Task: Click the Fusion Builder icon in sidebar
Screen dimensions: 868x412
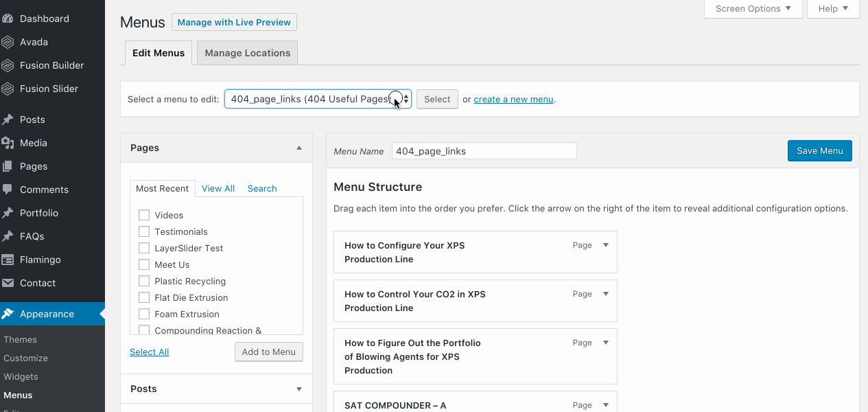Action: click(x=8, y=65)
